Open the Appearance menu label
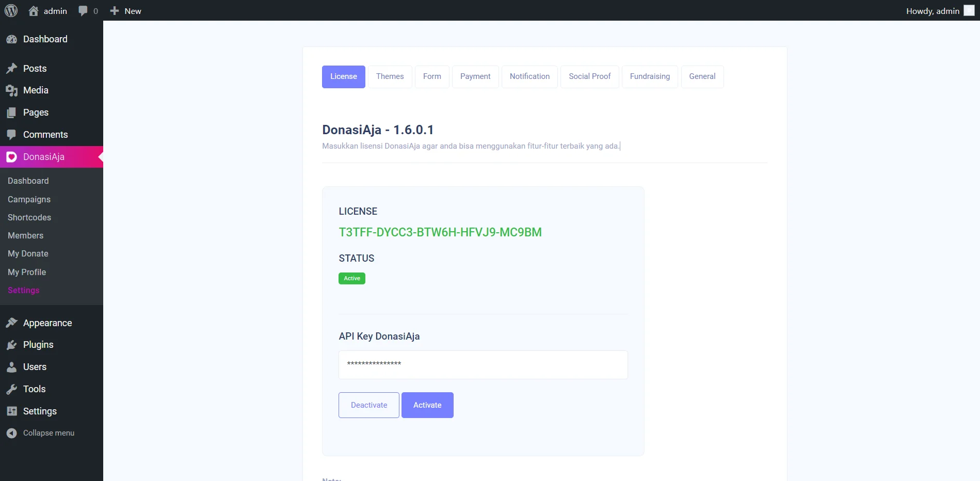The width and height of the screenshot is (980, 481). coord(47,323)
